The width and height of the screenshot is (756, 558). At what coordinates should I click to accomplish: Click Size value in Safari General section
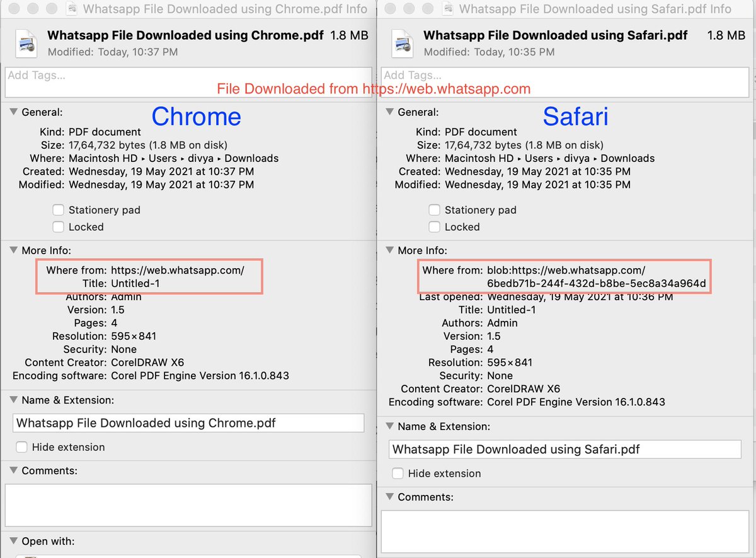pyautogui.click(x=524, y=145)
